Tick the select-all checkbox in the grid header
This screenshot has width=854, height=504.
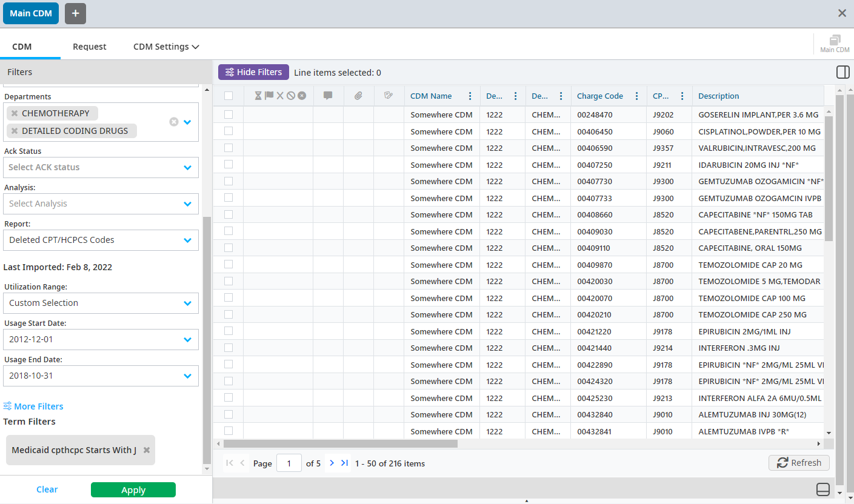click(x=229, y=96)
